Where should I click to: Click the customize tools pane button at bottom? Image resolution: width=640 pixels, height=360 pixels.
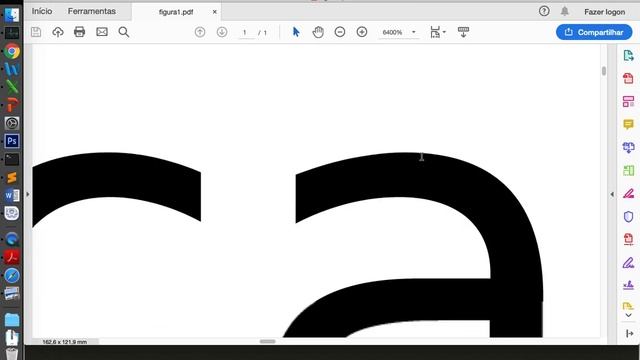pyautogui.click(x=629, y=334)
